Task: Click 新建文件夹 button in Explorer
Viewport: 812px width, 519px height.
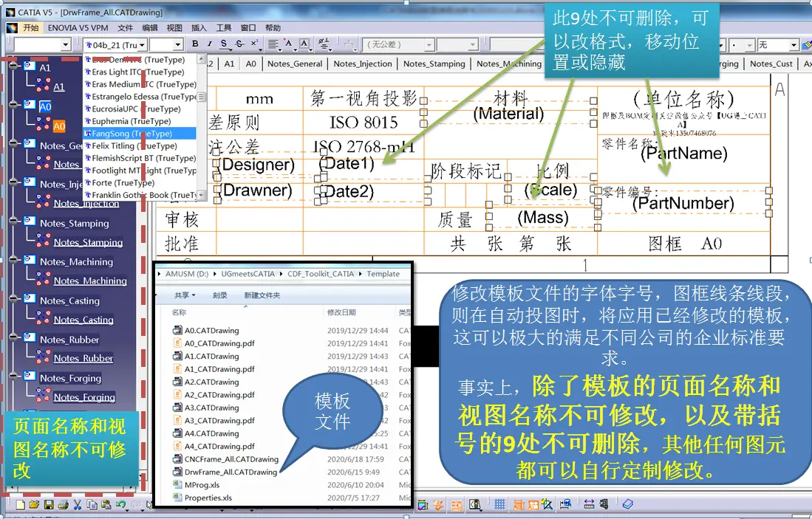Action: pyautogui.click(x=262, y=295)
